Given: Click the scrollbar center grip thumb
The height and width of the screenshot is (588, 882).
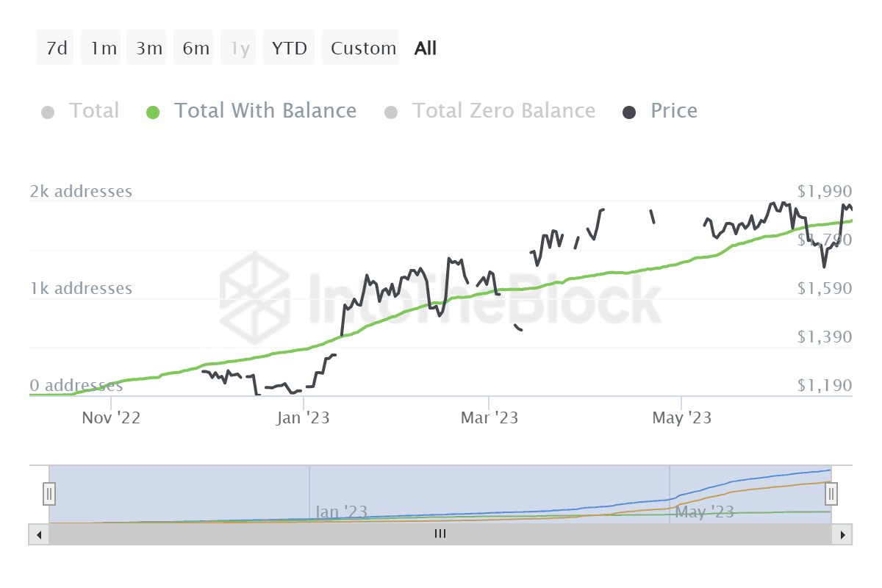Looking at the screenshot, I should point(440,534).
